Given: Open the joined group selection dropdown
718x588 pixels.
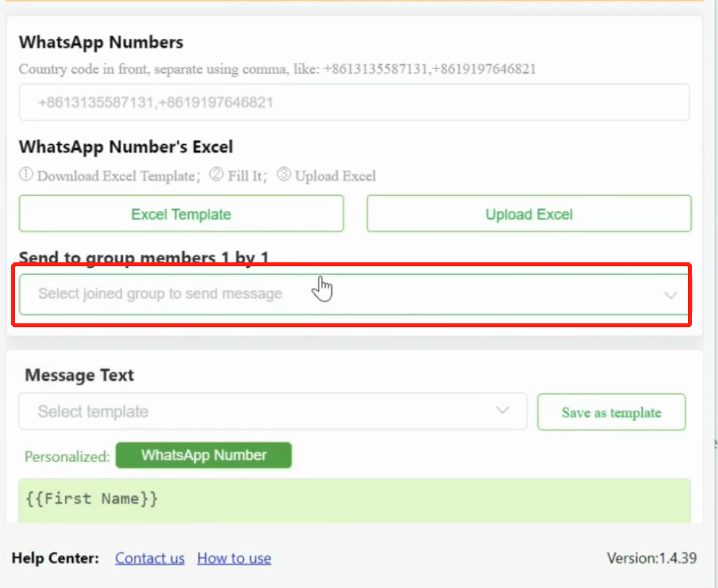Looking at the screenshot, I should click(x=354, y=295).
